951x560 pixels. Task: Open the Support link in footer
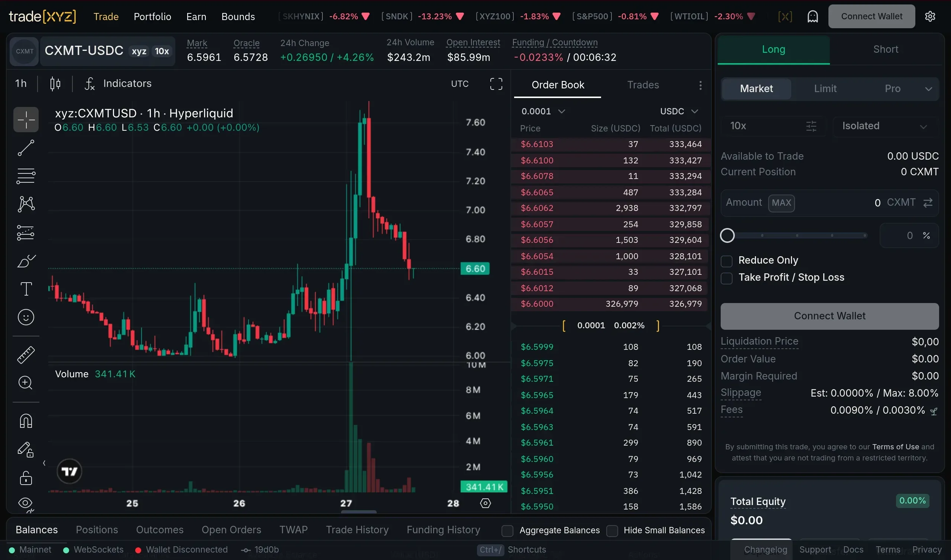815,550
